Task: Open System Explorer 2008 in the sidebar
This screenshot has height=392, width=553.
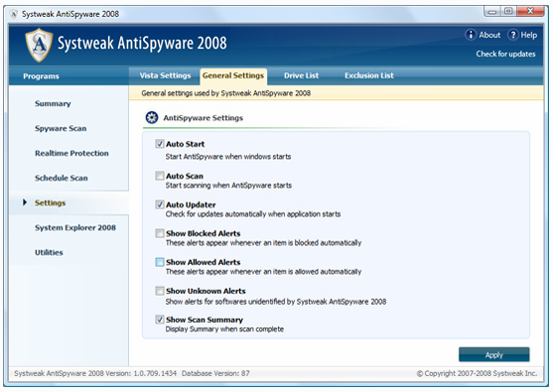Action: 75,227
